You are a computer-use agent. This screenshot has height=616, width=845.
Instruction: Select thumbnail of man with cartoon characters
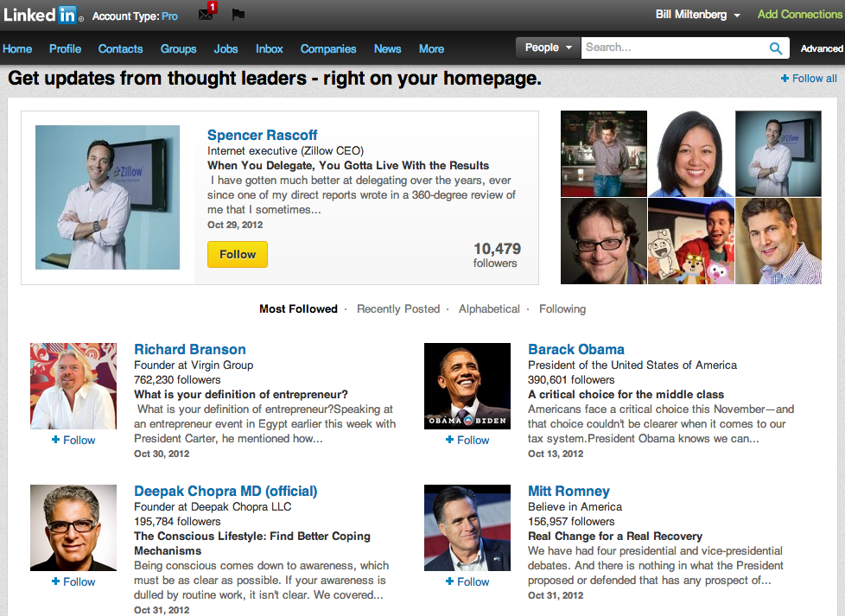click(x=691, y=241)
